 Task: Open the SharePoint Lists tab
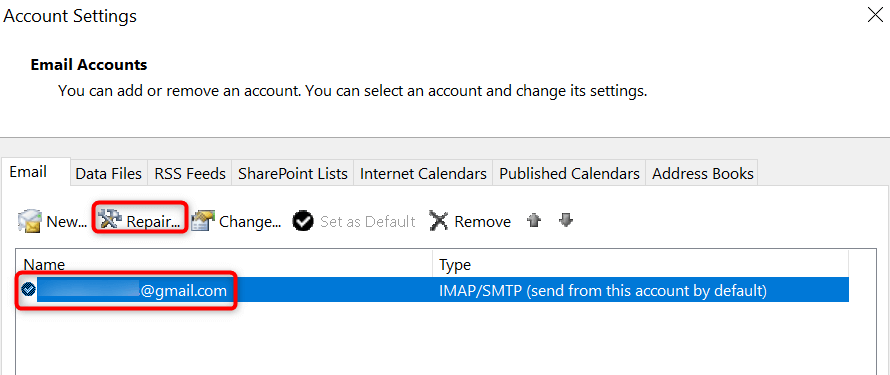pyautogui.click(x=293, y=174)
